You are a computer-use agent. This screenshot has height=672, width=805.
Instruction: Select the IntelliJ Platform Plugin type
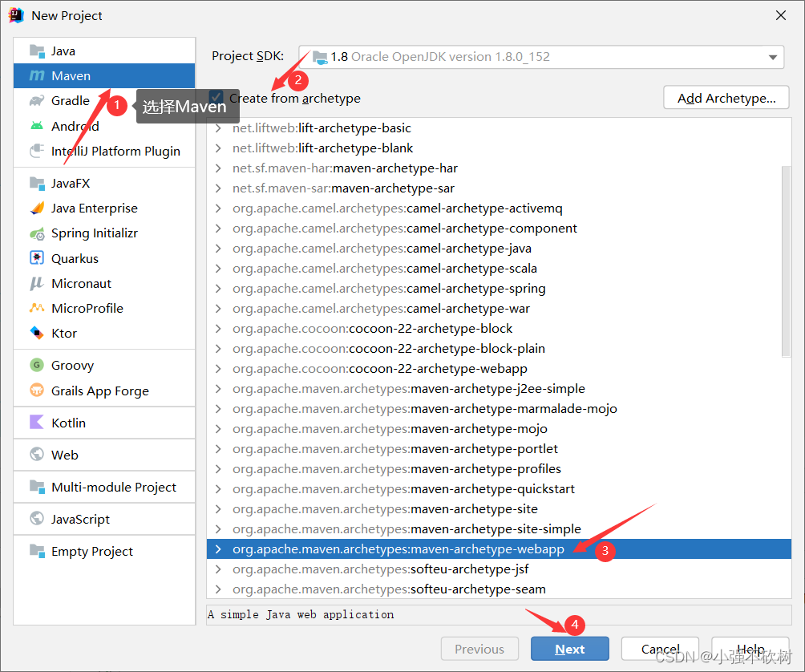point(102,150)
